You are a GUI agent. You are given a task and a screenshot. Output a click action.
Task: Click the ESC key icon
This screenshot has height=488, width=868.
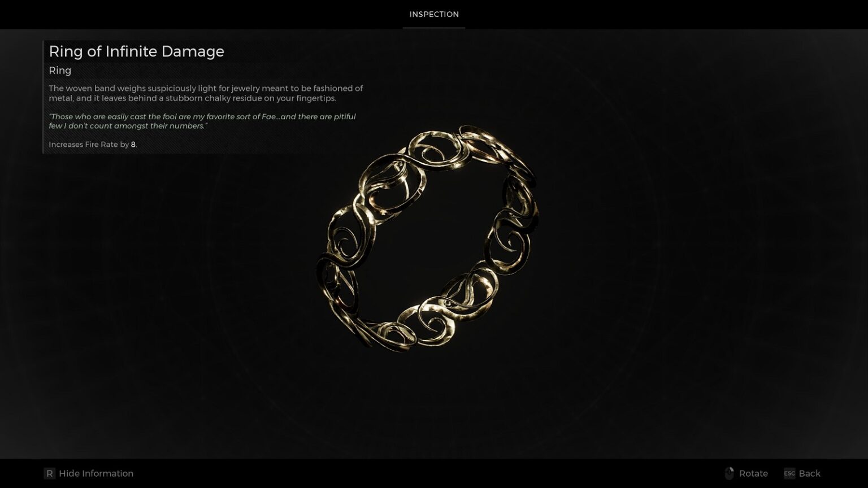click(789, 473)
